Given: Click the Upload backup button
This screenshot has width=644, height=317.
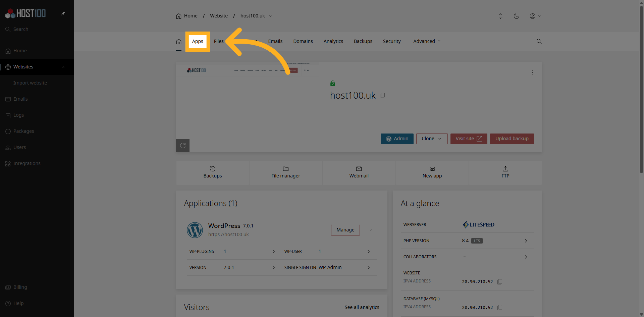Looking at the screenshot, I should coord(512,139).
